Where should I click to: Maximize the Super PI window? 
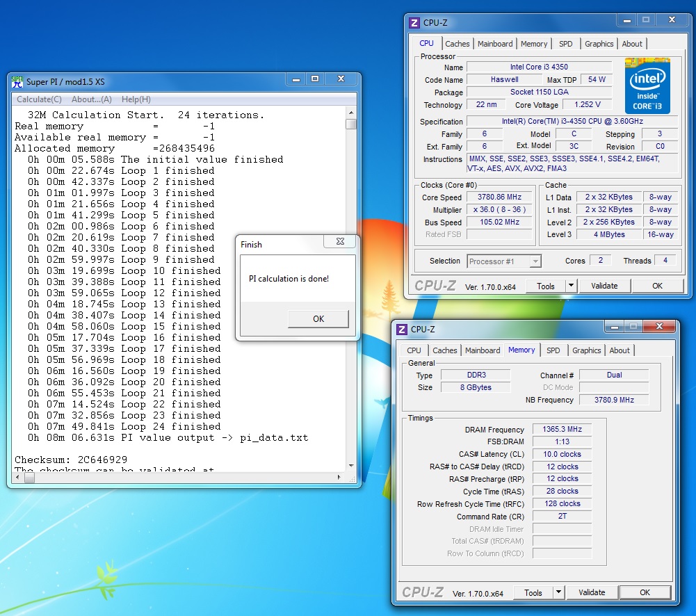[315, 79]
